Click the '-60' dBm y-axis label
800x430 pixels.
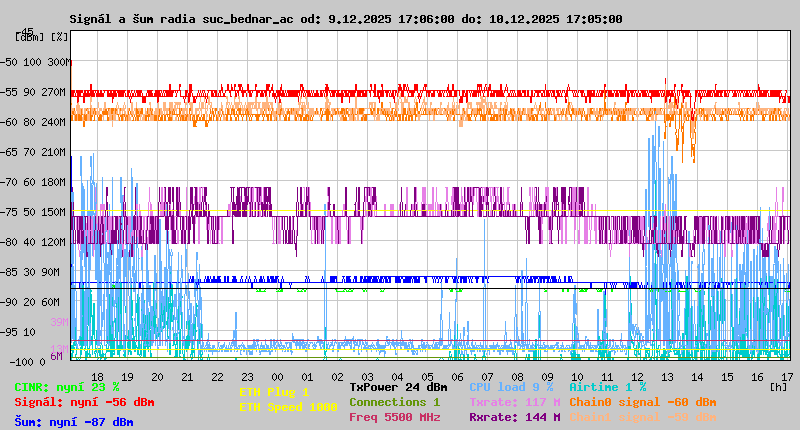9,122
